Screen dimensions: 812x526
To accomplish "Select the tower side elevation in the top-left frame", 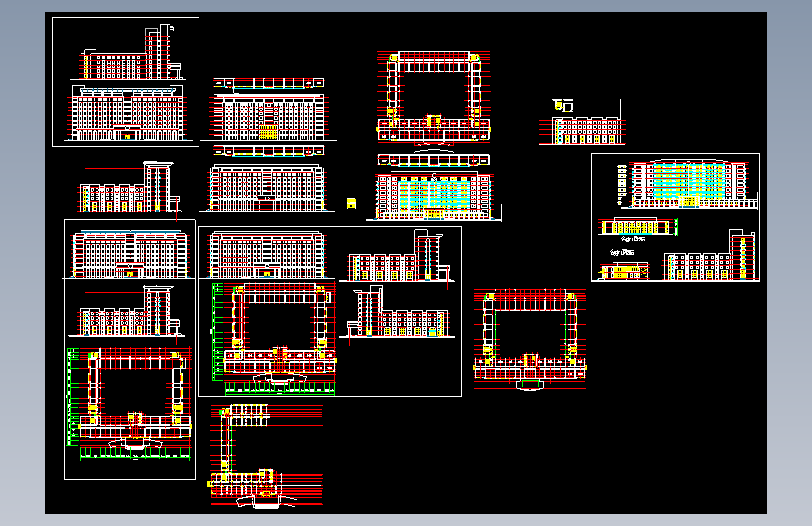I will tap(128, 52).
